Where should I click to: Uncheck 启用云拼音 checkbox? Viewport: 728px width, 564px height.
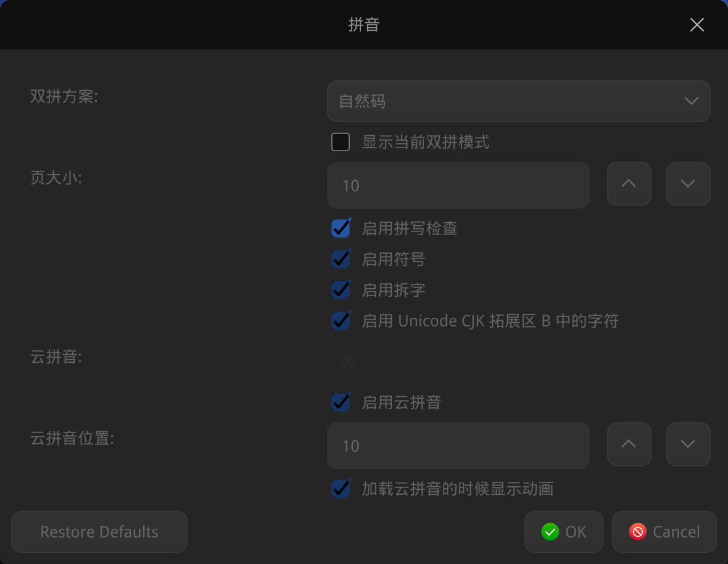(341, 402)
